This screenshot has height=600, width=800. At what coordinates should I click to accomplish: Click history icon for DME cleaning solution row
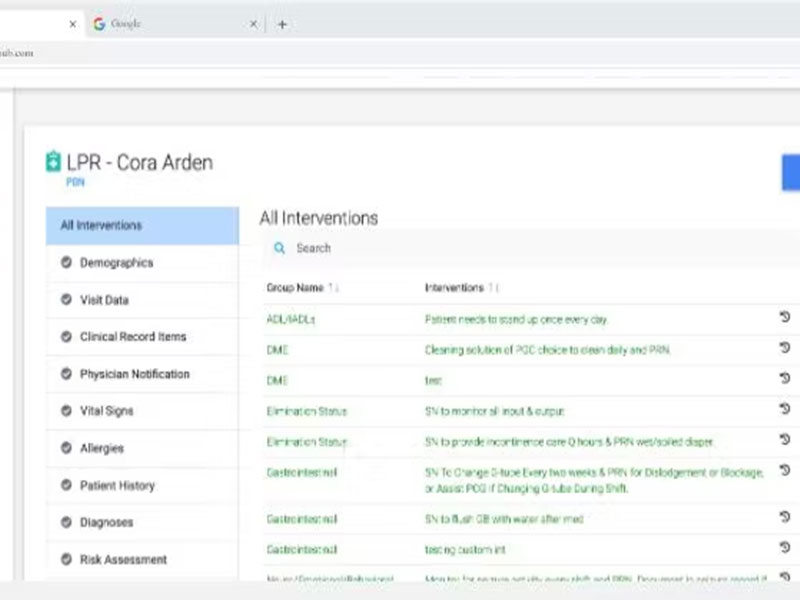tap(784, 348)
